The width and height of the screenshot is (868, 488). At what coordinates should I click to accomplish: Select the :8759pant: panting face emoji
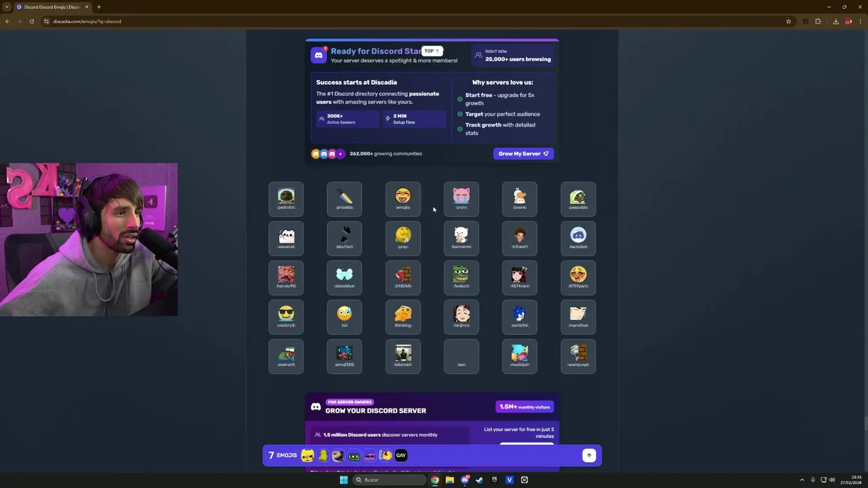(578, 278)
